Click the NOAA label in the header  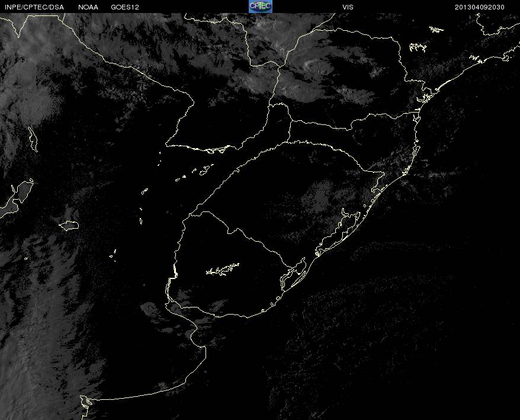88,7
